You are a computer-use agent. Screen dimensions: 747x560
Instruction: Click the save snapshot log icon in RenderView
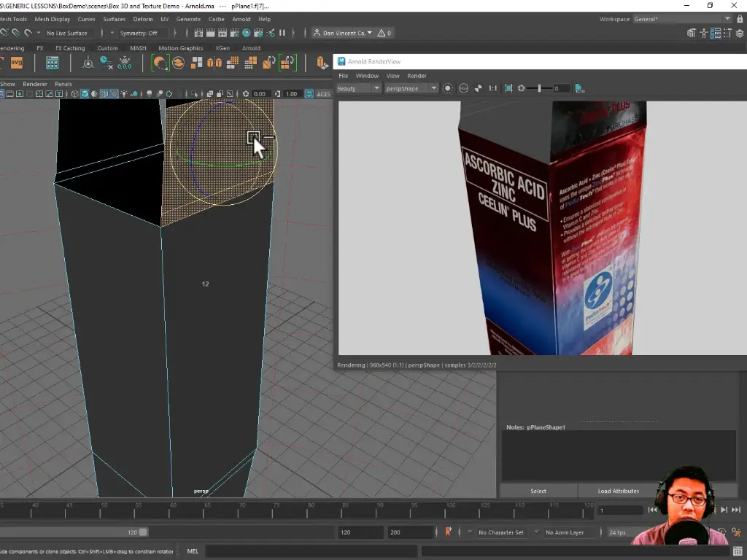click(x=578, y=88)
